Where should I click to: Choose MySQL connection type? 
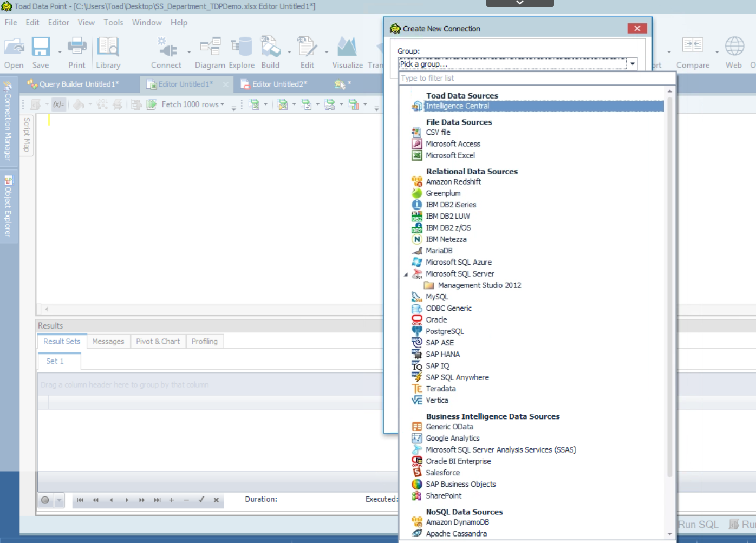coord(436,297)
